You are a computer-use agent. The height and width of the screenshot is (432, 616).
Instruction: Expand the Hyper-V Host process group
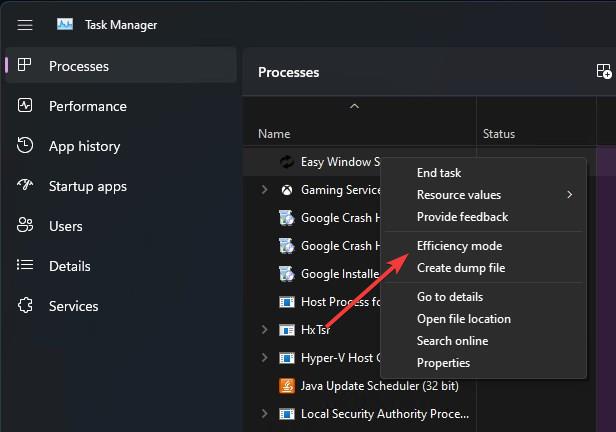[x=264, y=357]
